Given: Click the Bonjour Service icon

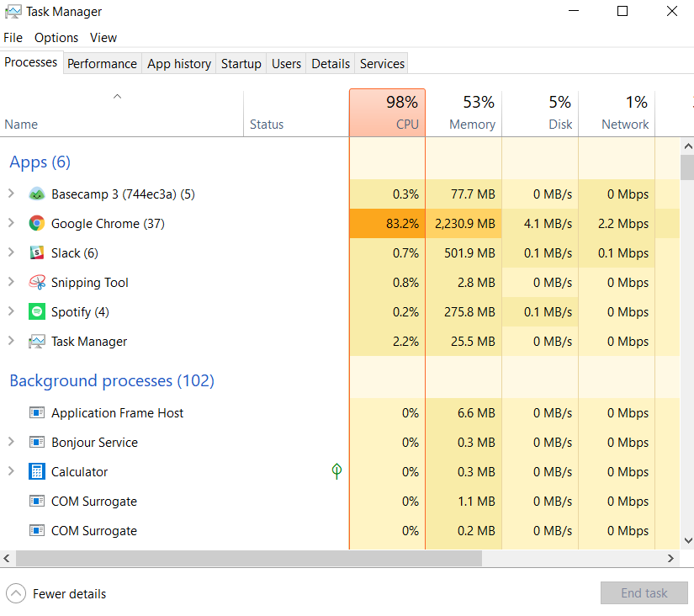Looking at the screenshot, I should click(37, 442).
